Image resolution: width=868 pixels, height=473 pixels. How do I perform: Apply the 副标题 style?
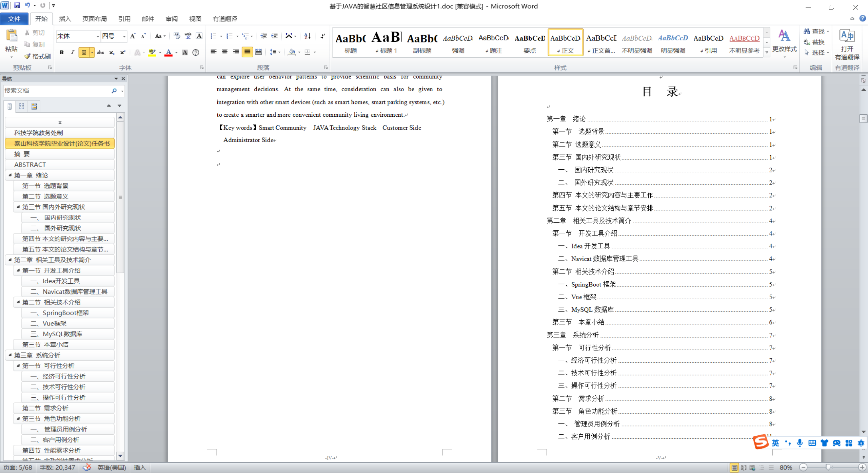(x=422, y=42)
